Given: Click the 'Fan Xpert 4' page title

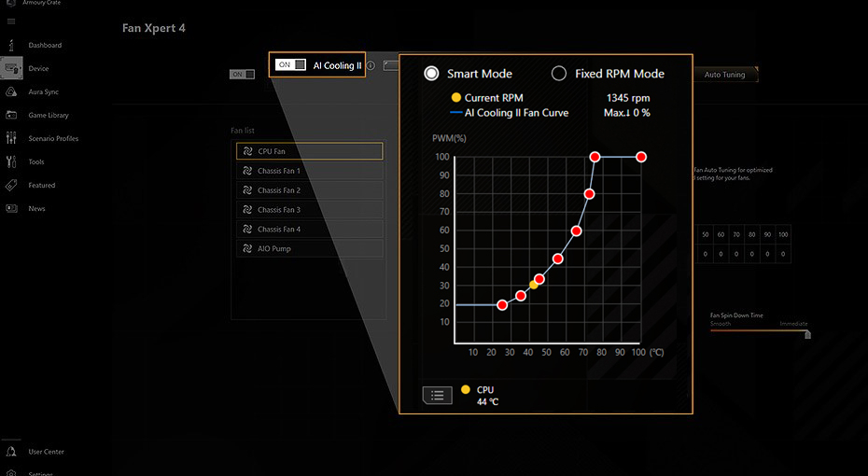Looking at the screenshot, I should click(154, 28).
